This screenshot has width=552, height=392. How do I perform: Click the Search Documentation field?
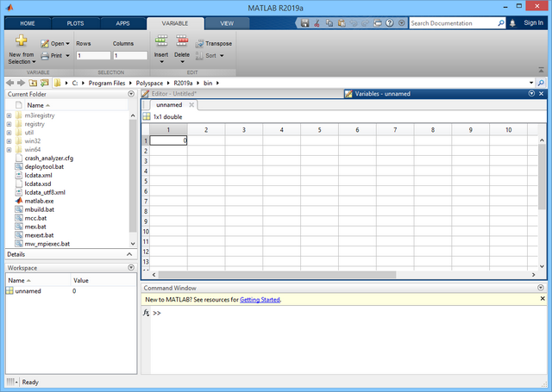pos(448,23)
